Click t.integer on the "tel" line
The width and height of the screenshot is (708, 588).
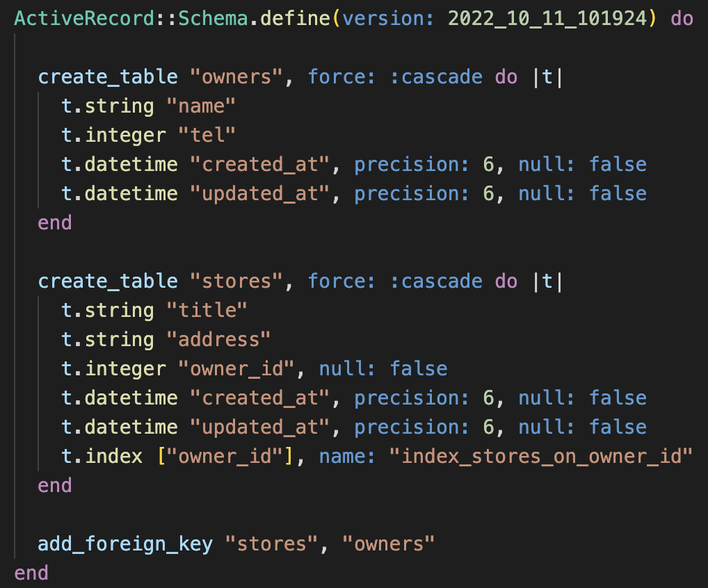[114, 136]
